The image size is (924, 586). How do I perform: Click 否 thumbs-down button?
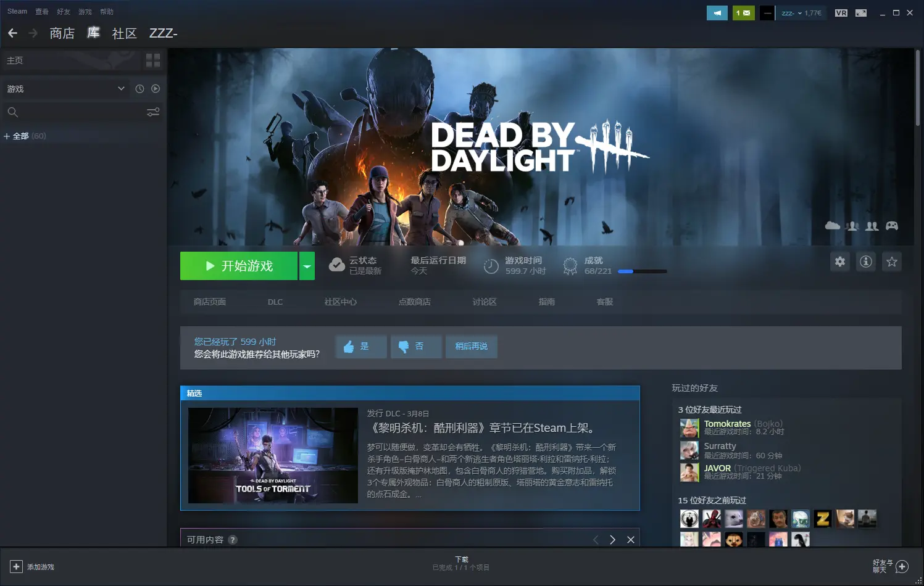tap(416, 347)
